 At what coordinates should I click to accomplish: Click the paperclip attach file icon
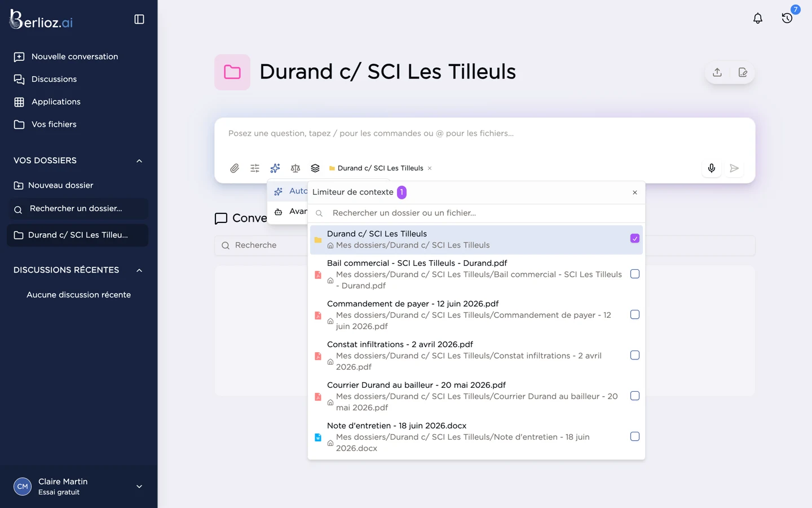235,168
